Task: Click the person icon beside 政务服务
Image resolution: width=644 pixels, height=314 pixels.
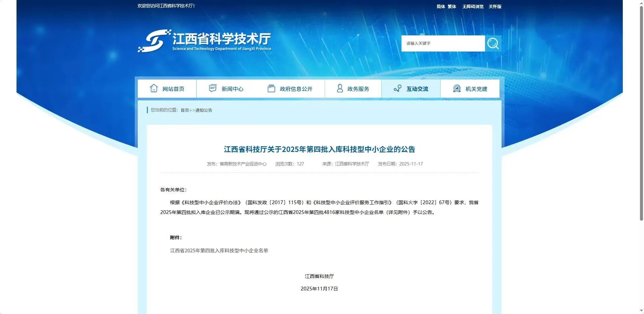Action: tap(340, 88)
